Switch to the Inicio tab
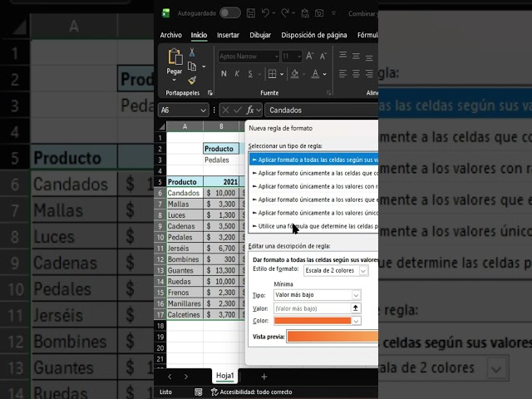Viewport: 532px width, 399px height. click(199, 35)
